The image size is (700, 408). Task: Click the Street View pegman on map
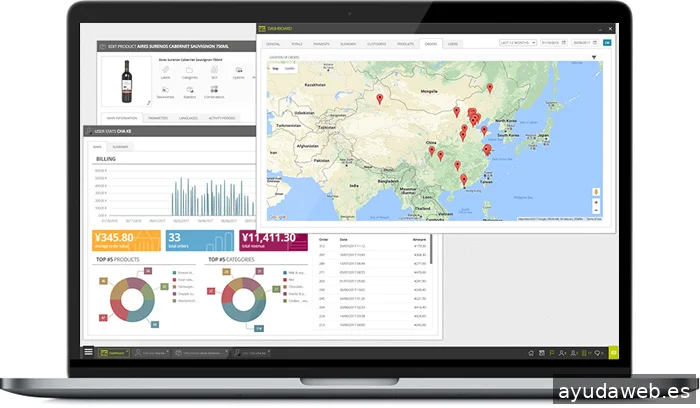[596, 192]
